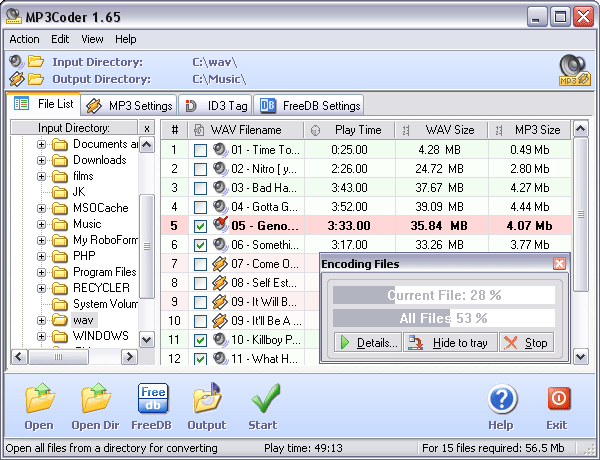600x460 pixels.
Task: Uncheck the 06 - Somethi file checkbox
Action: 201,245
